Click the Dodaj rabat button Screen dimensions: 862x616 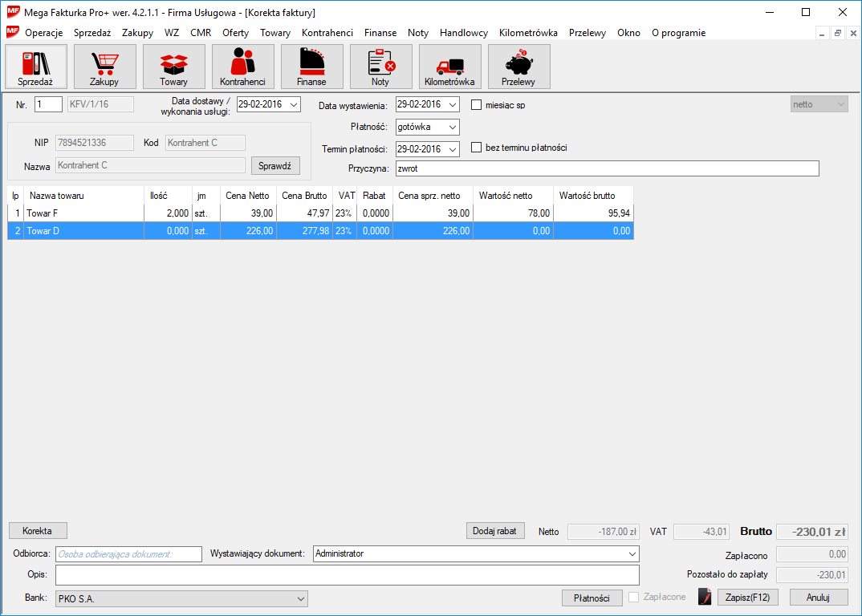(495, 531)
